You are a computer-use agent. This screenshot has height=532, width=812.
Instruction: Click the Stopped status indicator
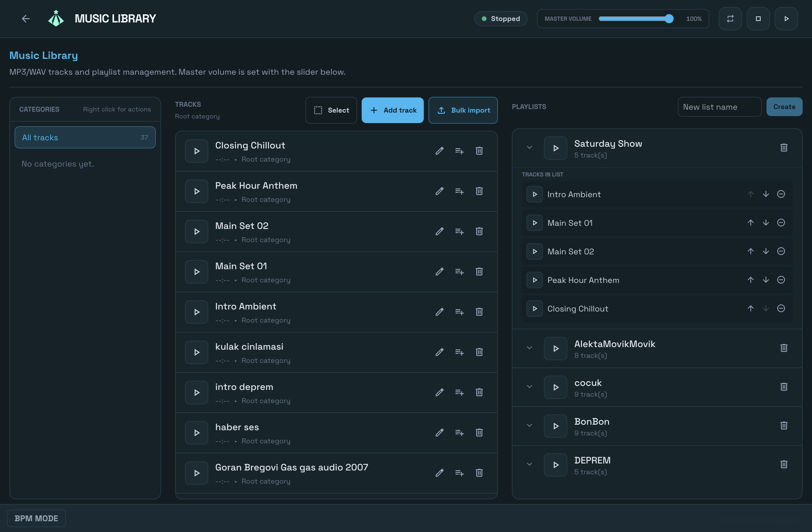(501, 19)
